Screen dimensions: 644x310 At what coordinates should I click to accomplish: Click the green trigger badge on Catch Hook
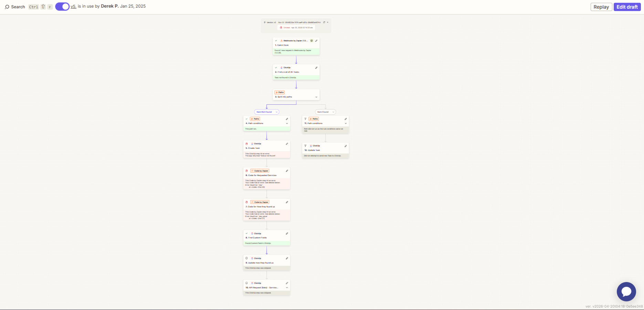[x=312, y=41]
